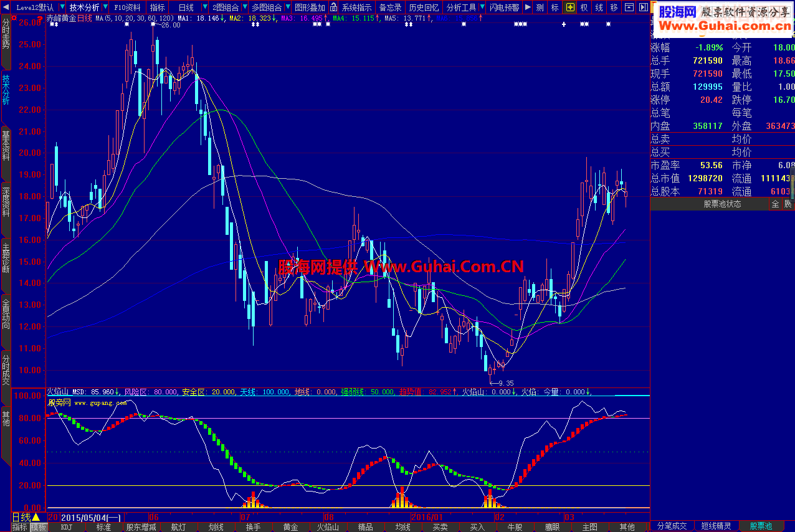
Task: Click the 赤峰黄金 stock name label
Action: [62, 19]
